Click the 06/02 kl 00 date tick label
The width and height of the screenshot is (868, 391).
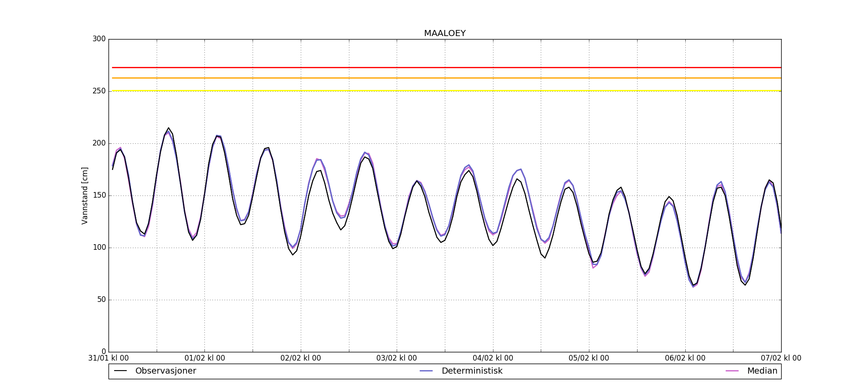tap(685, 358)
